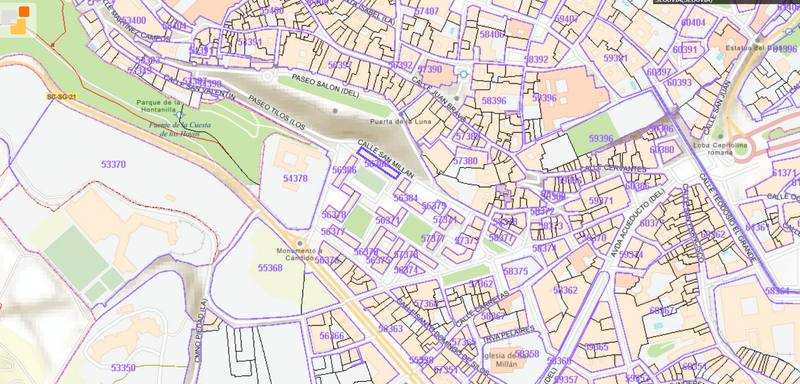Select parcel block 60393
The image size is (800, 384).
[x=680, y=82]
